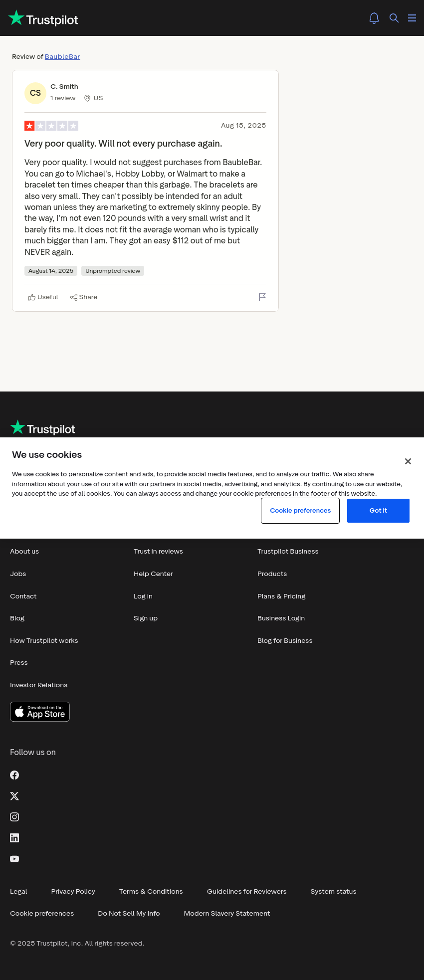Open the hamburger menu icon
The width and height of the screenshot is (424, 980).
tap(412, 18)
